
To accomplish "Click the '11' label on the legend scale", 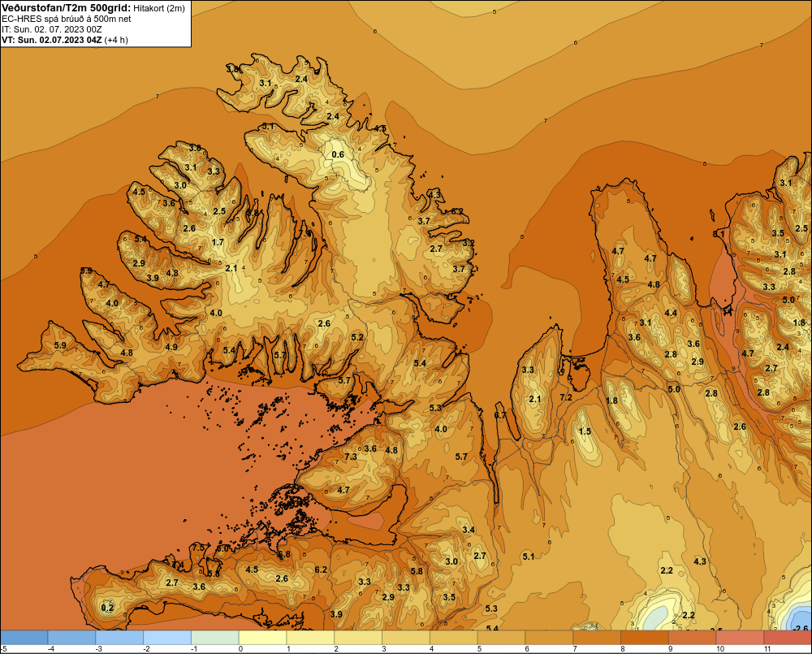I will (767, 649).
